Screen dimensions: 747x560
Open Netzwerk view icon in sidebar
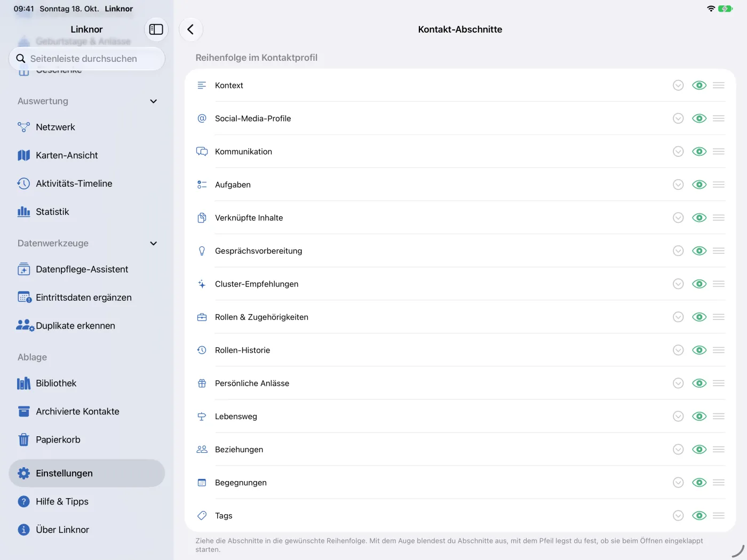(23, 127)
